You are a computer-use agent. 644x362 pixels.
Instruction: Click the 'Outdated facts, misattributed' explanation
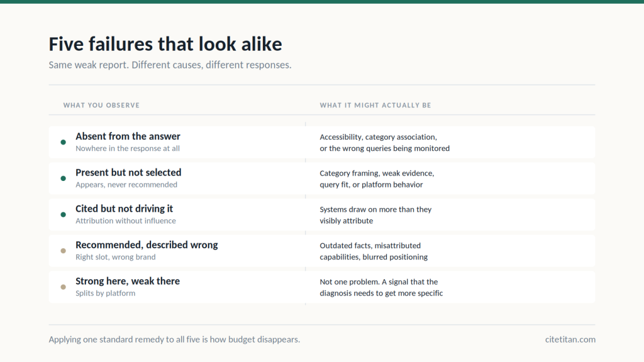[x=374, y=251]
